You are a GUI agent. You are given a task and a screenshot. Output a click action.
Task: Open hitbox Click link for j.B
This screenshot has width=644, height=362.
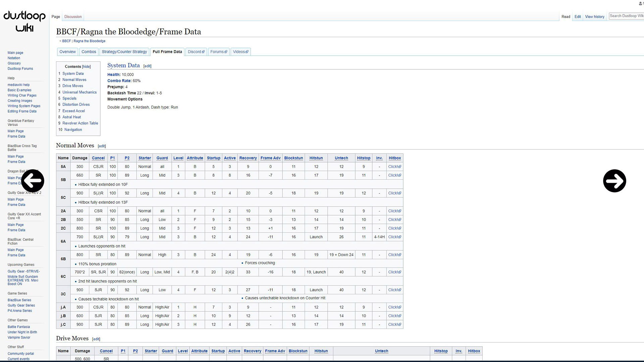pos(394,316)
